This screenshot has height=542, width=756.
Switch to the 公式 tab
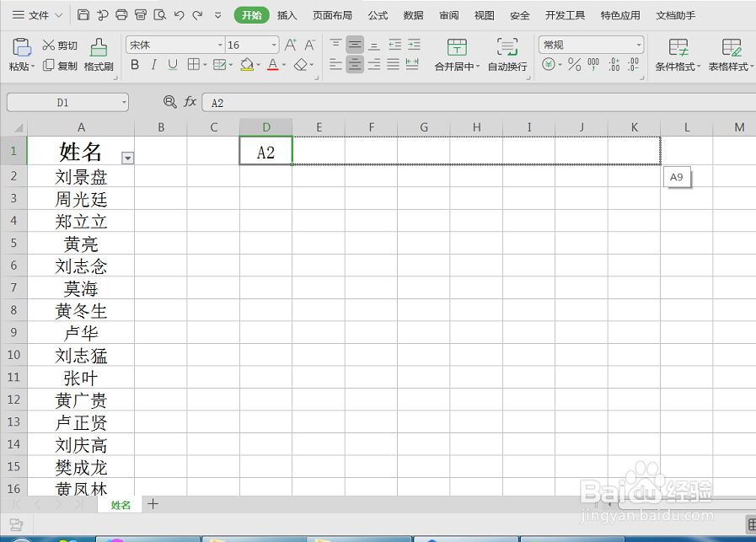coord(378,15)
